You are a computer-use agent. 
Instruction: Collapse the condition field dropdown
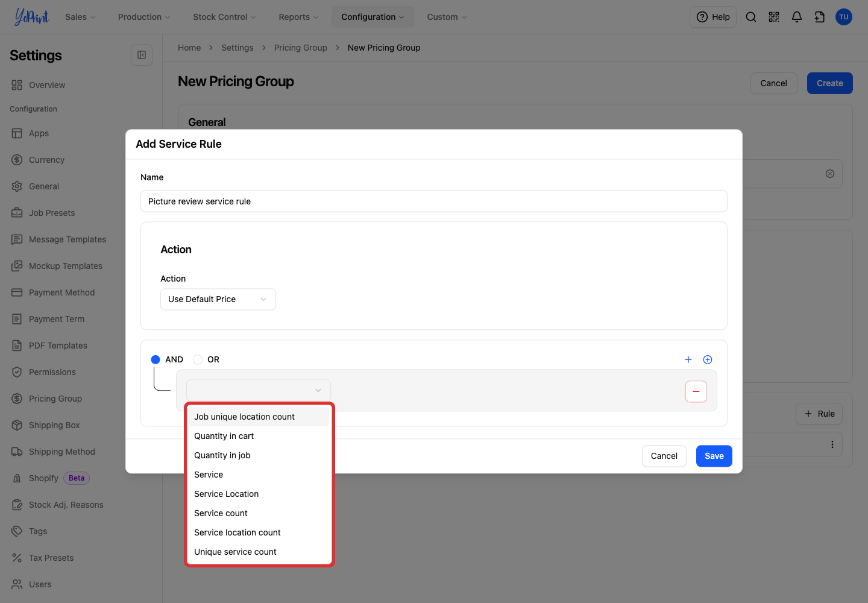259,390
